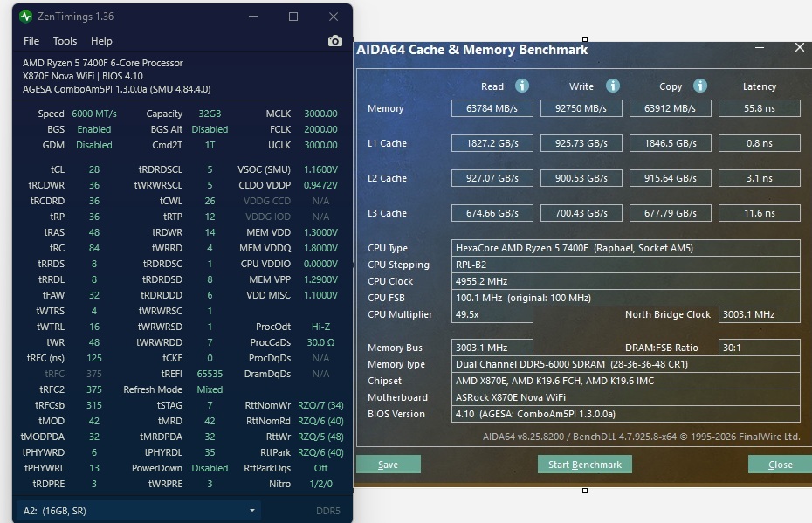The height and width of the screenshot is (523, 812).
Task: Click Memory Bus field 3003.1 MHz
Action: (492, 348)
